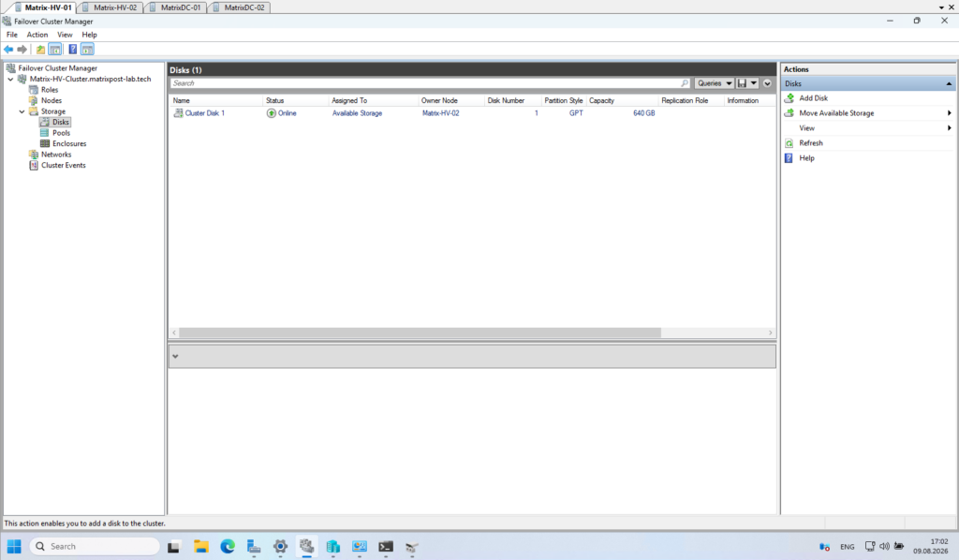
Task: Open the Help menu in the menu bar
Action: click(x=89, y=35)
